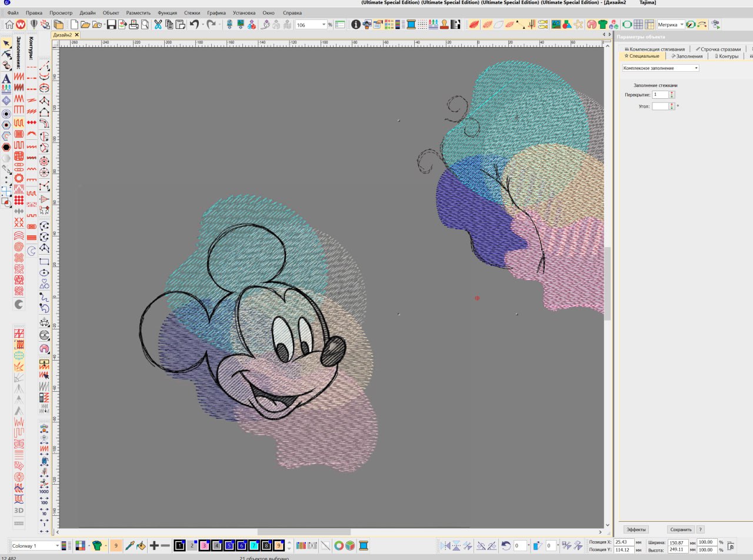753x560 pixels.
Task: Click the green T-shirt product icon
Action: [x=602, y=25]
